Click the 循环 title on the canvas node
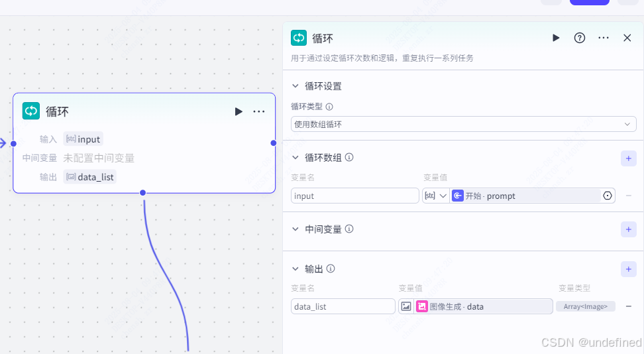The height and width of the screenshot is (354, 644). [x=57, y=111]
